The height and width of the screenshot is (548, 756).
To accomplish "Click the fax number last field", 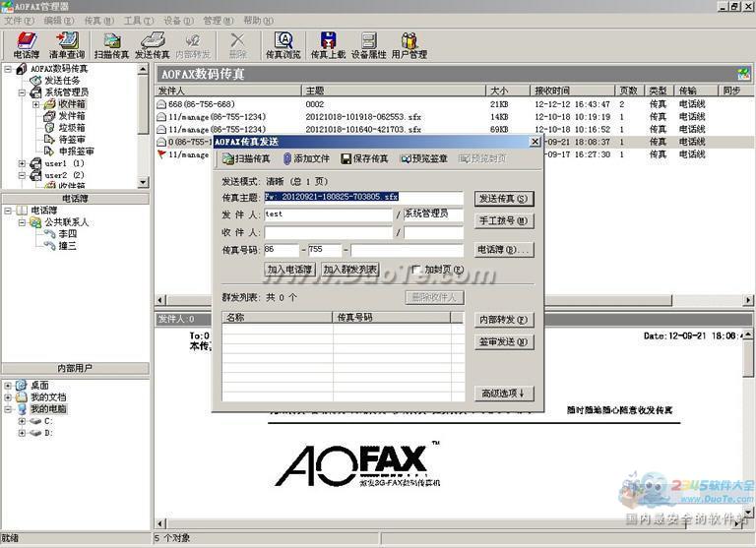I will (x=407, y=250).
